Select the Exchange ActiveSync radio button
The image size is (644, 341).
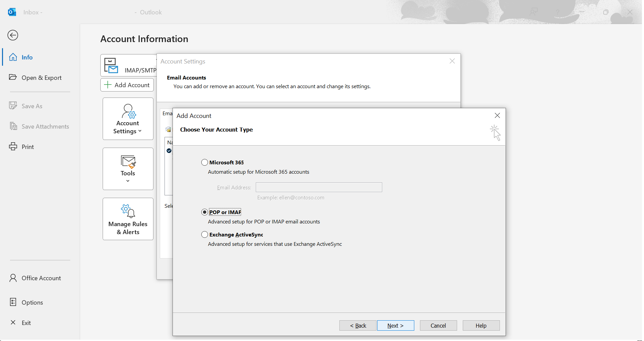(x=205, y=234)
